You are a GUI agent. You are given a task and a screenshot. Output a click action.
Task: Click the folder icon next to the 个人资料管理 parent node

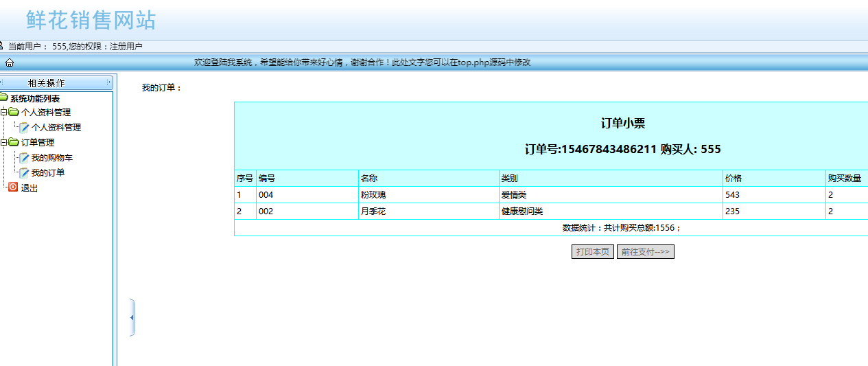[14, 112]
